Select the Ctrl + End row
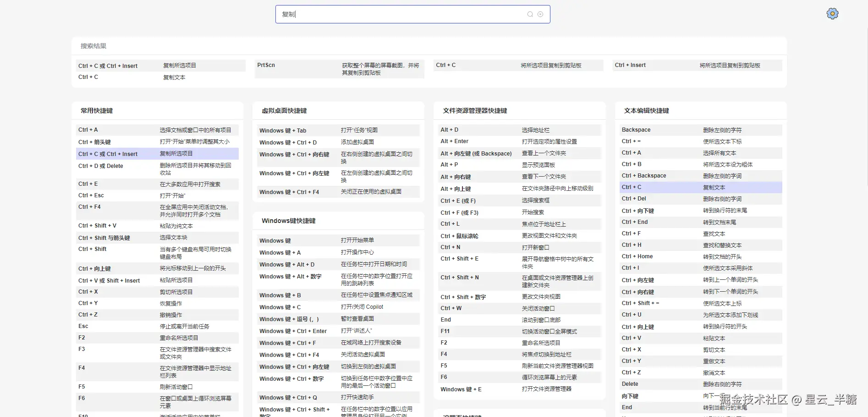Screen dimensions: 868x417 click(701, 222)
